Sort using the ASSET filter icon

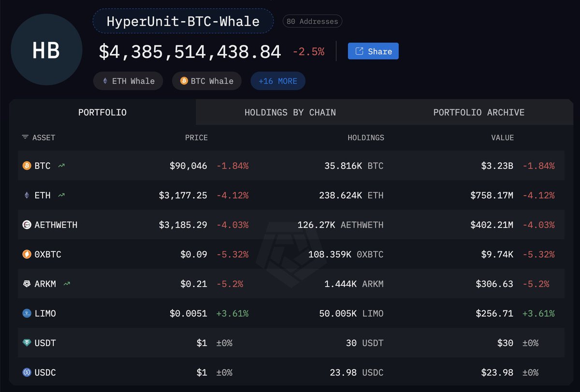[x=25, y=138]
